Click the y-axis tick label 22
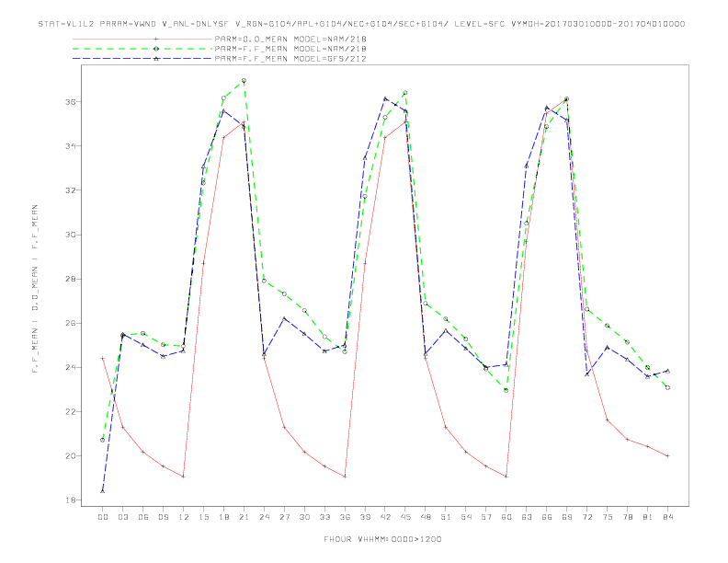This screenshot has height=563, width=728. [70, 411]
